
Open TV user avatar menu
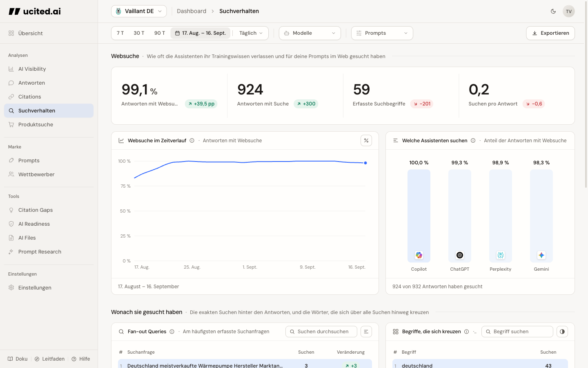[x=568, y=11]
